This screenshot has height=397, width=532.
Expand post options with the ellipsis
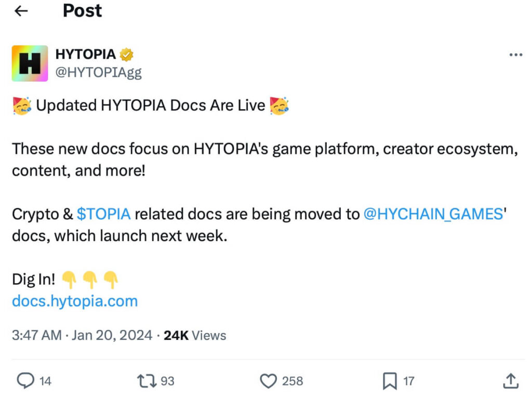516,54
